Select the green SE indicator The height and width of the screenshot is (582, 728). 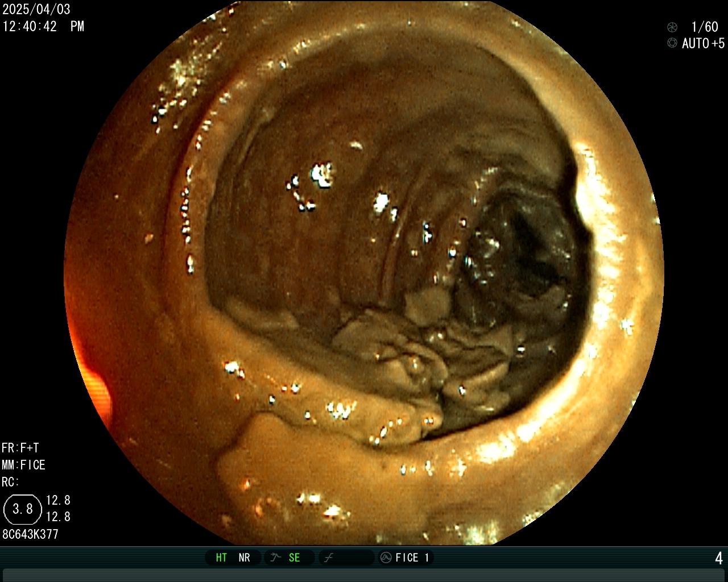pos(294,558)
